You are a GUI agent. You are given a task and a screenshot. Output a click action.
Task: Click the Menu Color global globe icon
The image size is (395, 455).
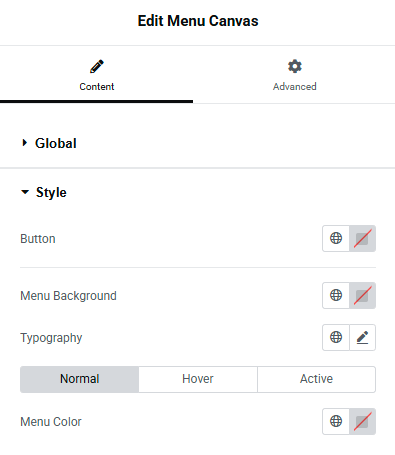(x=336, y=421)
